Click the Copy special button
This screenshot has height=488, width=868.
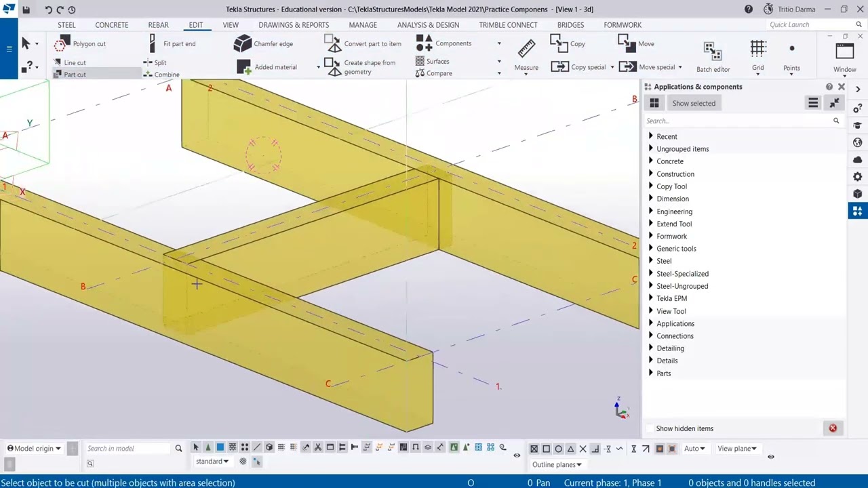click(578, 67)
